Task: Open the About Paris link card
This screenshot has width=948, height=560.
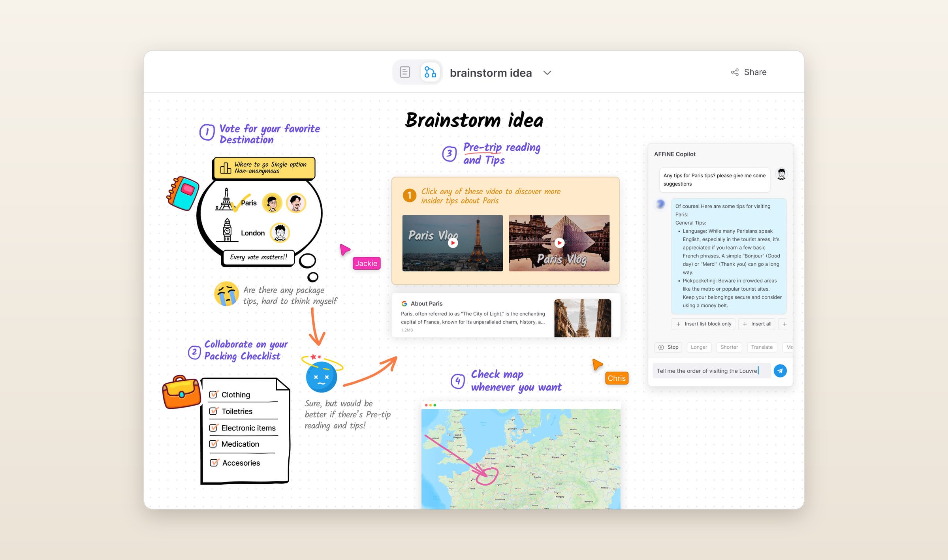Action: tap(506, 315)
